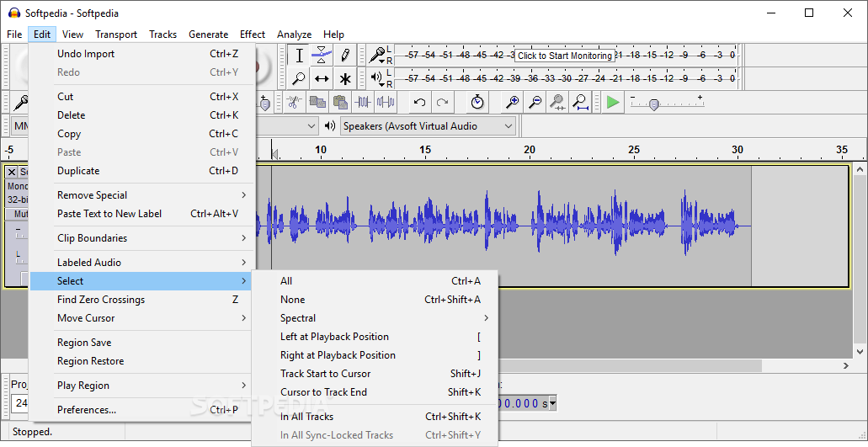Select the Envelope tool
This screenshot has width=868, height=447.
[x=322, y=56]
